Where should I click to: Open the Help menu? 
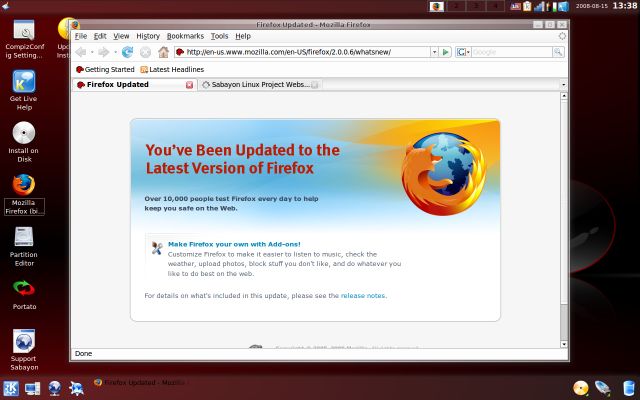pos(243,36)
